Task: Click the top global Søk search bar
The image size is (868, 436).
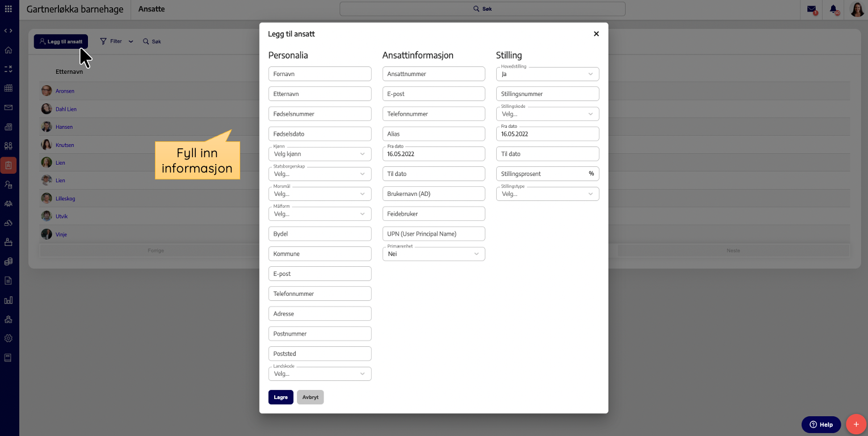Action: (483, 9)
